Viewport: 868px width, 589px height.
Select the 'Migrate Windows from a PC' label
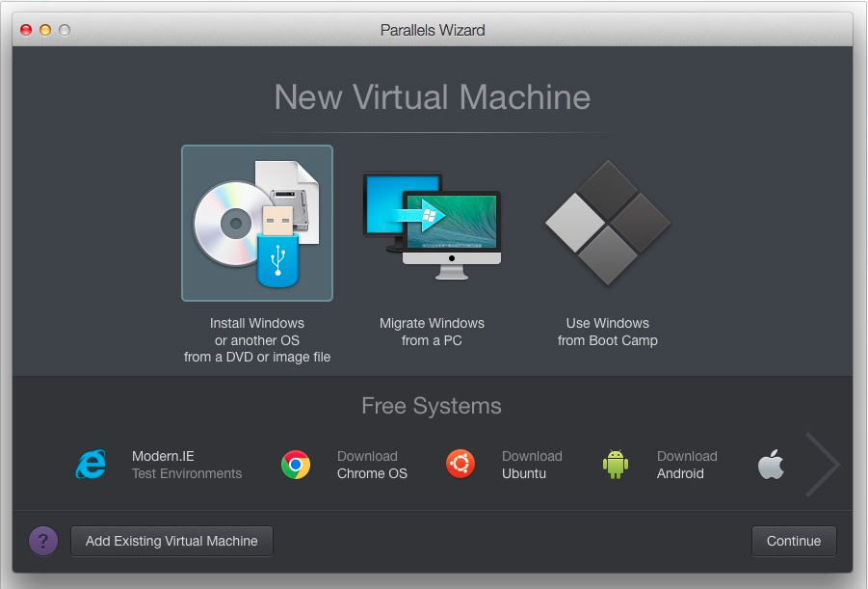tap(432, 332)
